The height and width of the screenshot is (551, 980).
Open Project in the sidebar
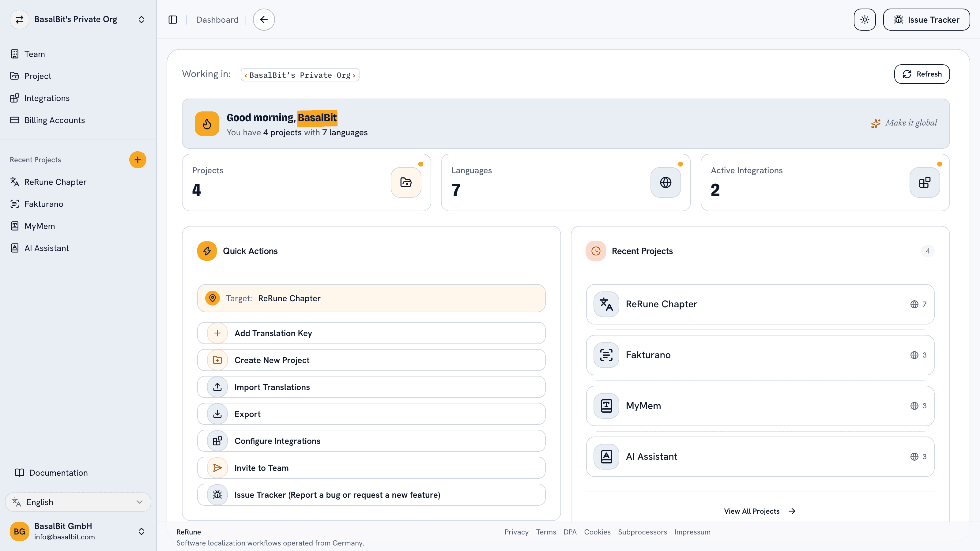pyautogui.click(x=78, y=76)
